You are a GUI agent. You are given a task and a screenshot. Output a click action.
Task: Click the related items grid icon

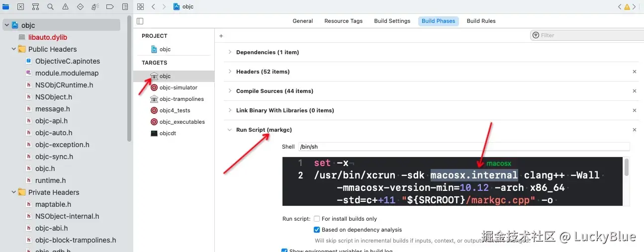pyautogui.click(x=140, y=7)
